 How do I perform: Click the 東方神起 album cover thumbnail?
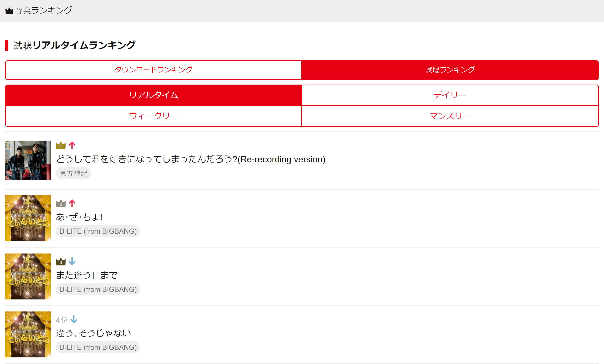click(x=28, y=160)
